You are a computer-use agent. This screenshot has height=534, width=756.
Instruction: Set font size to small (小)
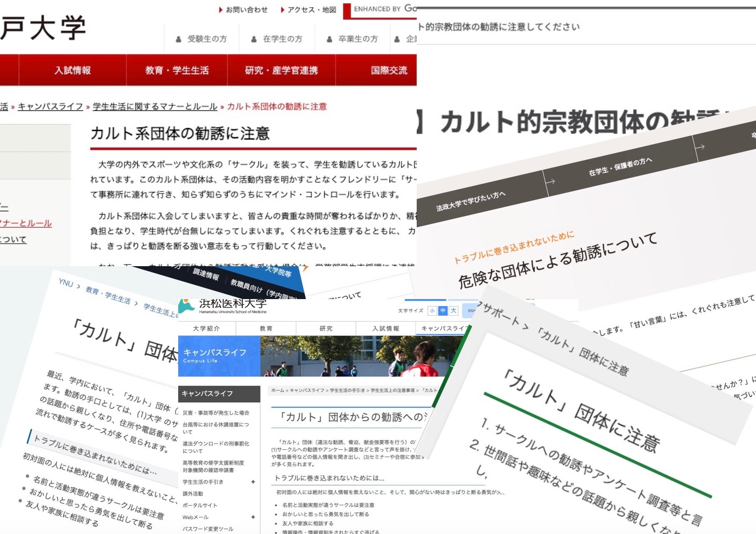click(432, 311)
